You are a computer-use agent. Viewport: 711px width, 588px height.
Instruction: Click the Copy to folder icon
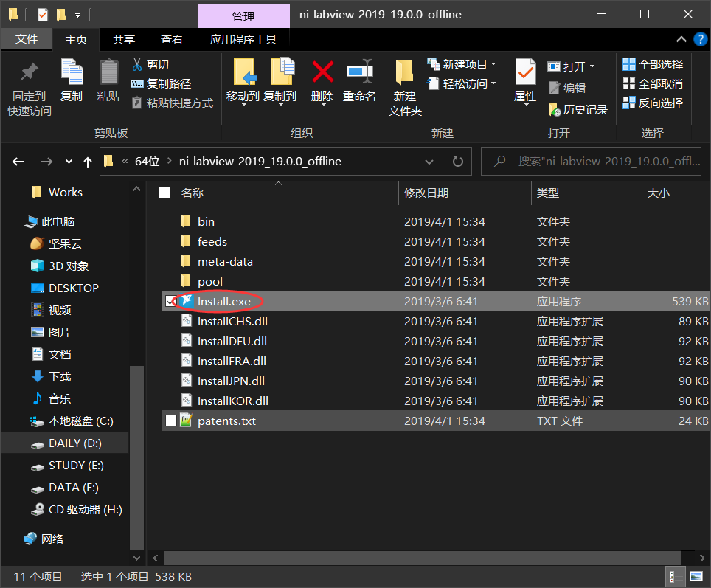(281, 72)
